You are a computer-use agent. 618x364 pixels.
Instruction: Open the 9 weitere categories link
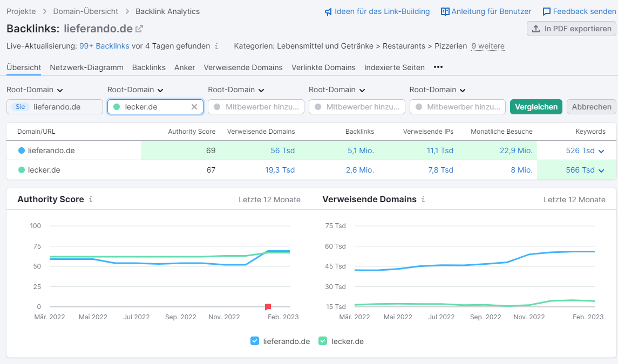coord(487,46)
